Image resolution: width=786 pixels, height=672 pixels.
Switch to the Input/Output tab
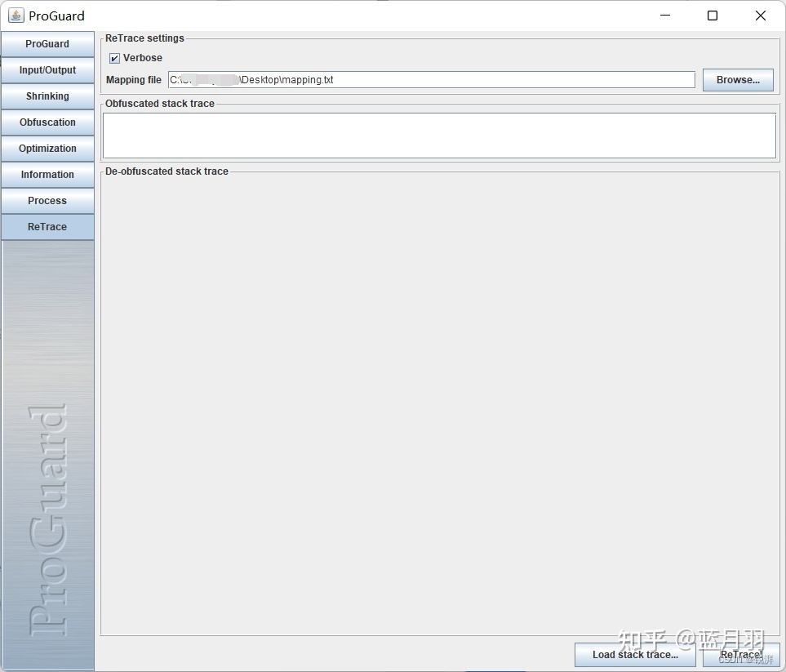47,70
